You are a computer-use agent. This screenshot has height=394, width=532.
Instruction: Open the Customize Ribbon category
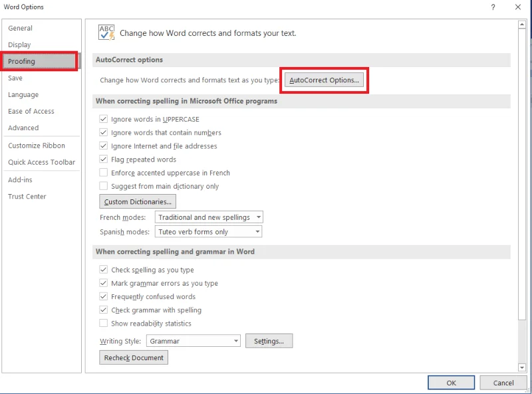coord(37,146)
